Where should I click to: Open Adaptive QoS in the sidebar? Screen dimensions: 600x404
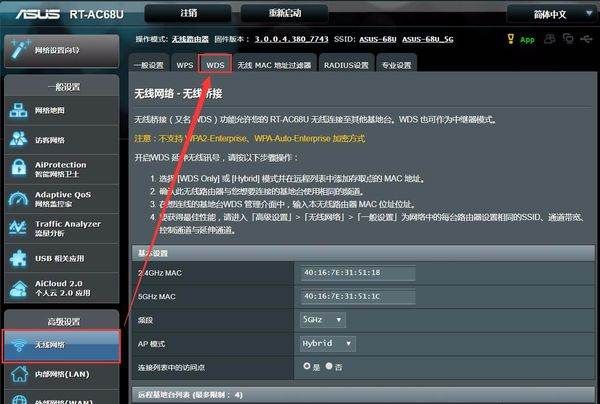coord(60,199)
